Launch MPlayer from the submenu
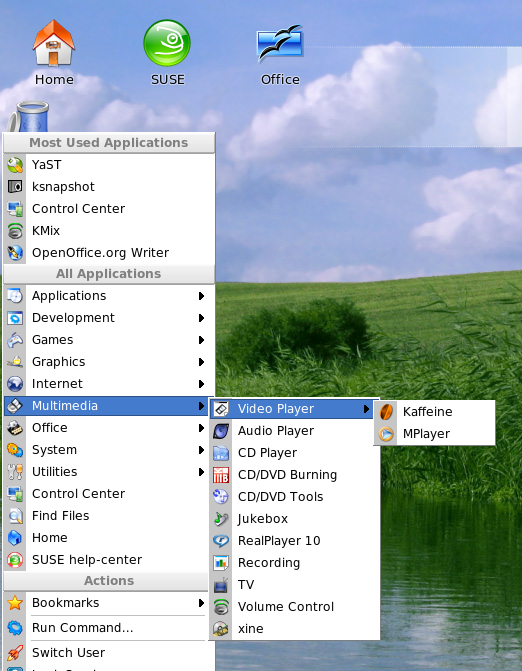The width and height of the screenshot is (522, 671). click(435, 434)
